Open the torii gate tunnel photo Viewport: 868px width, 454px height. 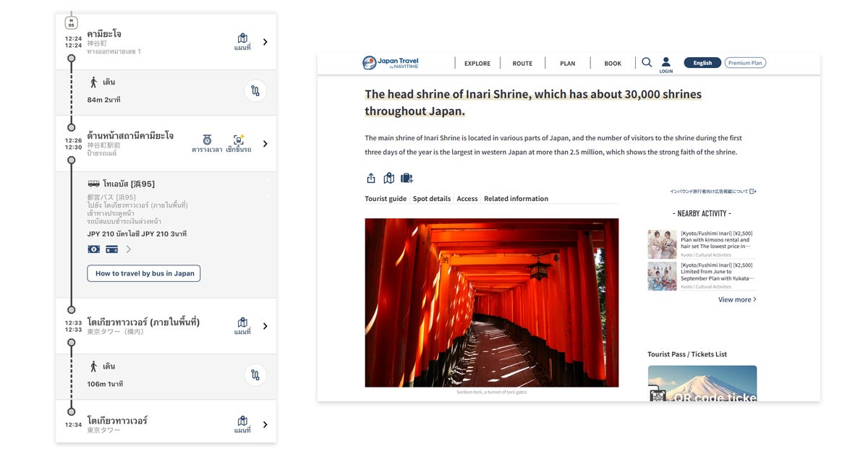click(x=492, y=303)
